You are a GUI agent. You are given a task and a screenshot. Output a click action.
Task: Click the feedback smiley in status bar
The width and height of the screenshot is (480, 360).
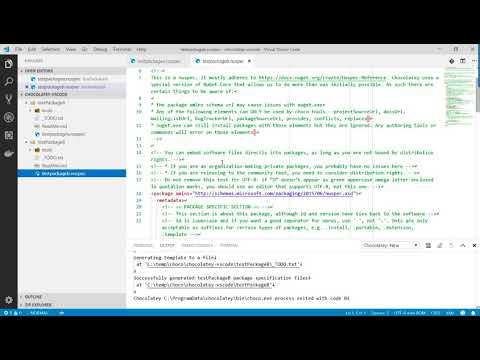pos(463,313)
